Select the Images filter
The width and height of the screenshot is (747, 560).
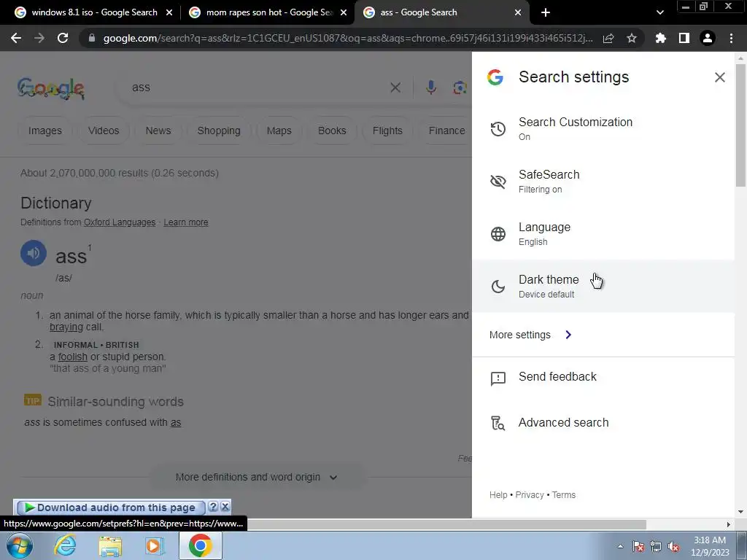point(44,131)
